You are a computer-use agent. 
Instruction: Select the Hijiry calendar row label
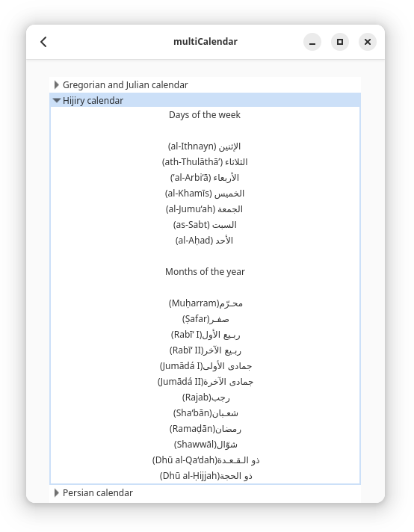pyautogui.click(x=93, y=100)
